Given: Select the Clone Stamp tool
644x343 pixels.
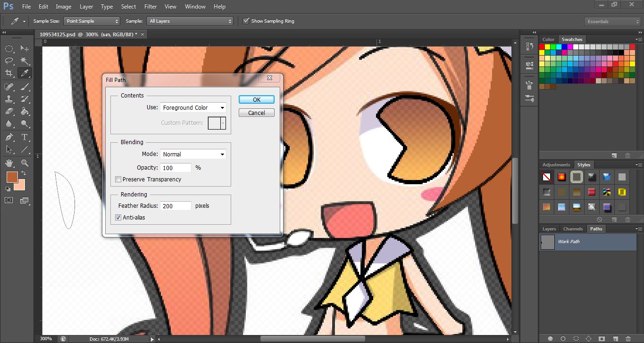Looking at the screenshot, I should coord(9,99).
